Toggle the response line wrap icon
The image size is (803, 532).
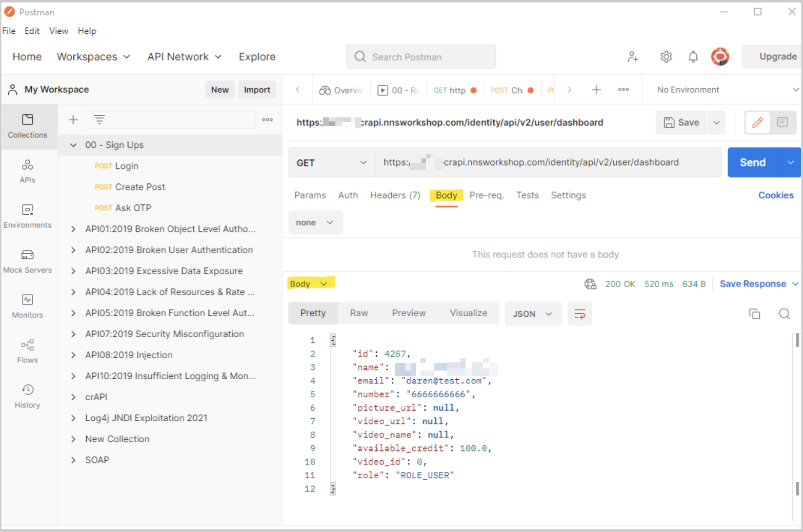pyautogui.click(x=580, y=314)
